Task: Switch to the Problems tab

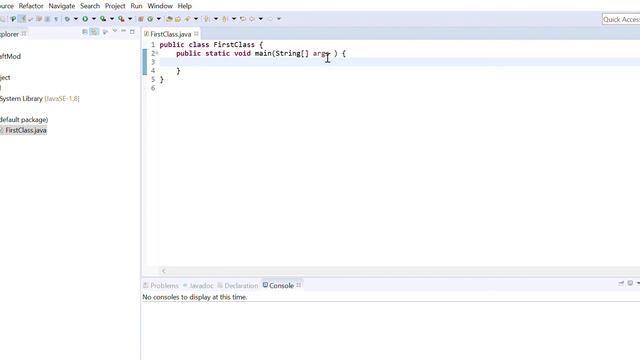Action: click(x=161, y=285)
